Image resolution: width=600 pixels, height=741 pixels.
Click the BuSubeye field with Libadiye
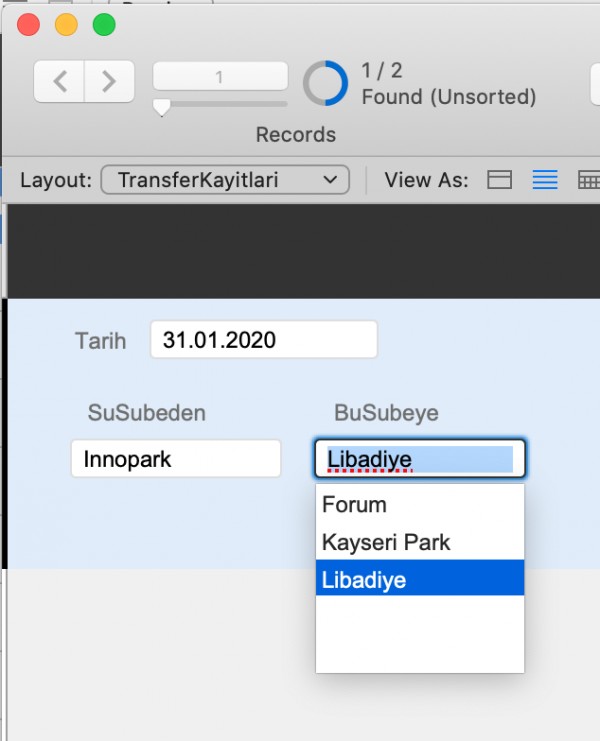coord(420,458)
